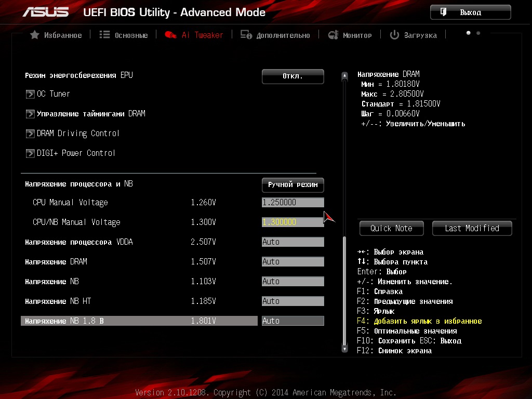This screenshot has height=399, width=532.
Task: Select Напряжение процессора VDDA label
Action: (x=79, y=242)
